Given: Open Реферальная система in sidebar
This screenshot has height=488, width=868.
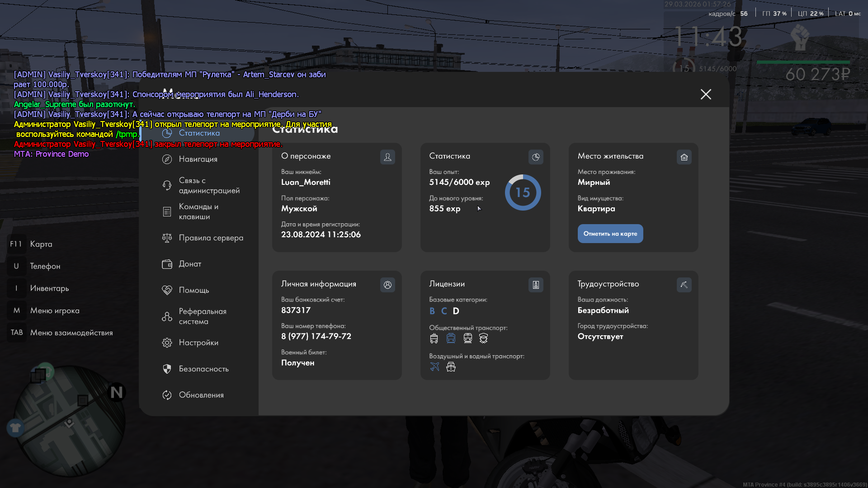Looking at the screenshot, I should tap(202, 316).
